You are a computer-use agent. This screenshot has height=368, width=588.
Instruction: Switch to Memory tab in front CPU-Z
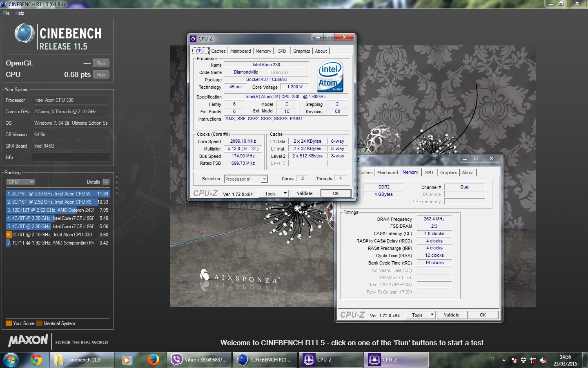263,51
